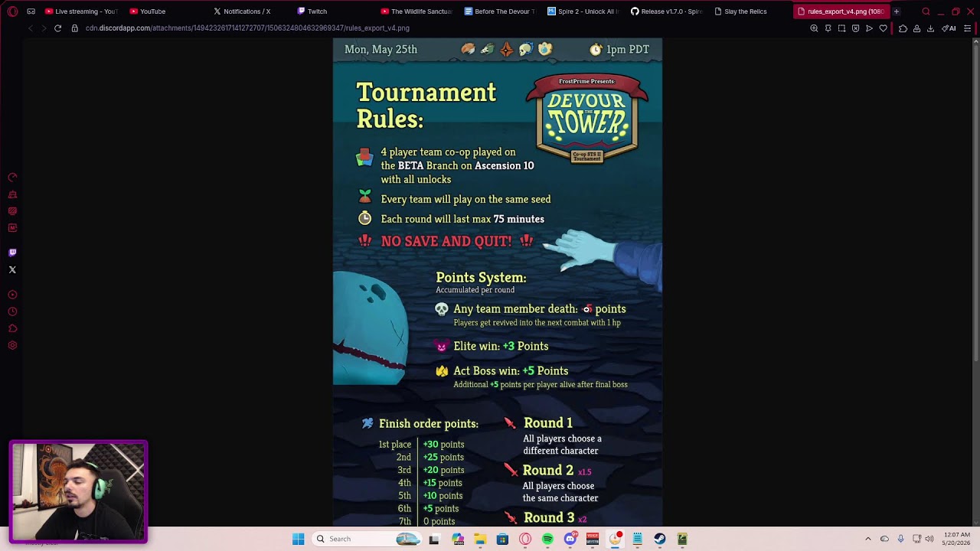The width and height of the screenshot is (980, 551).
Task: Open the downloads icon in toolbar
Action: (x=930, y=28)
